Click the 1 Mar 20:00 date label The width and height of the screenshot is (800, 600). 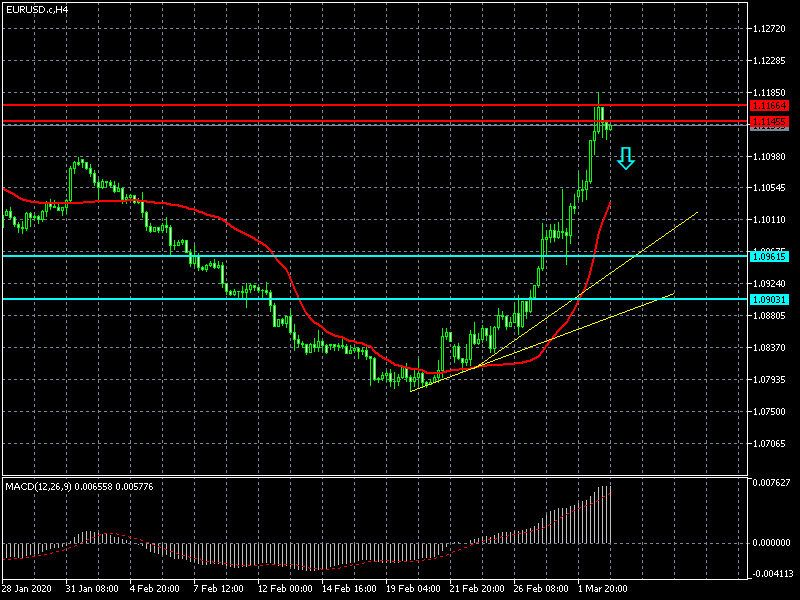coord(600,590)
